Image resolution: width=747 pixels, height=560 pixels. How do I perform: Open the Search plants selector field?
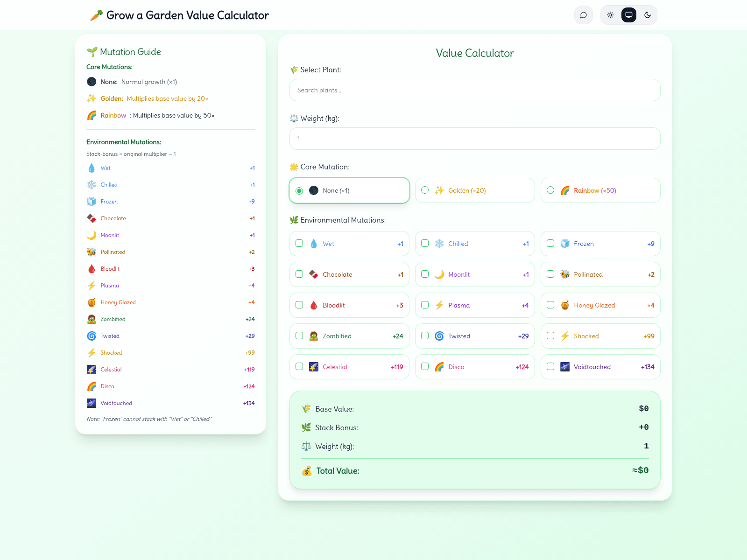pyautogui.click(x=475, y=90)
